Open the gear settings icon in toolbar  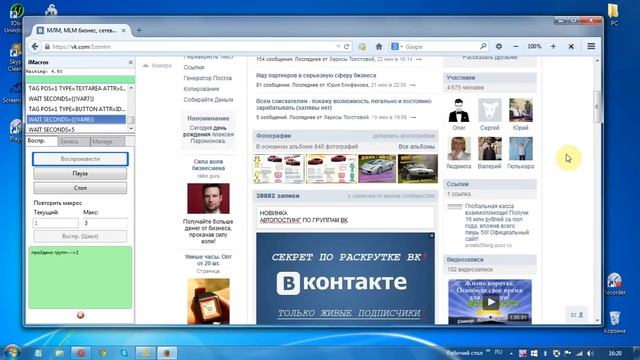pyautogui.click(x=499, y=47)
